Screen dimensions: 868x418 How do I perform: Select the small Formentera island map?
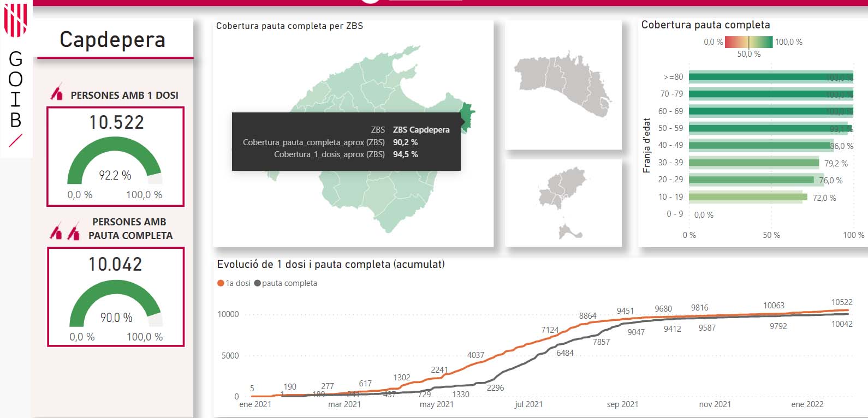[570, 231]
